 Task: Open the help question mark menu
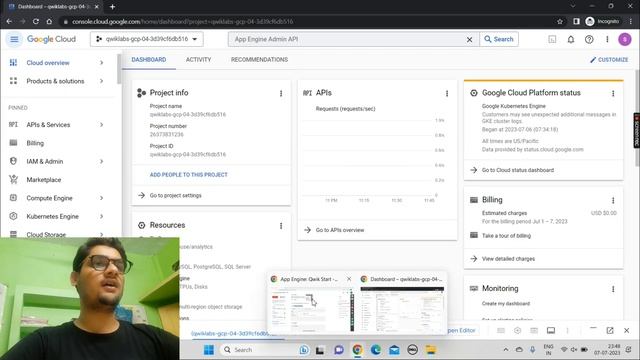589,40
